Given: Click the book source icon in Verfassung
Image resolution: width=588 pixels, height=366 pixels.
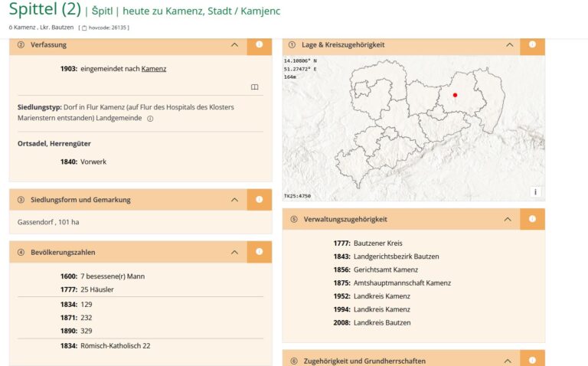Looking at the screenshot, I should pos(255,87).
